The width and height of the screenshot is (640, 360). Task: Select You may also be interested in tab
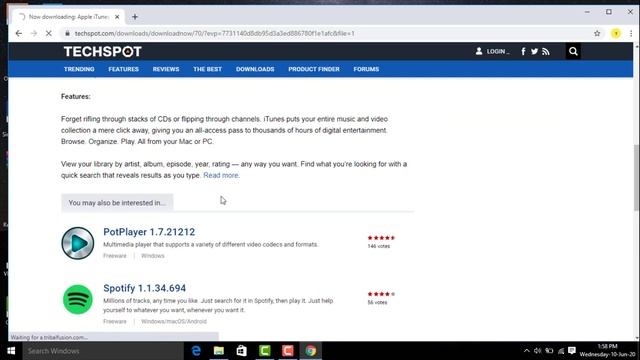[117, 202]
